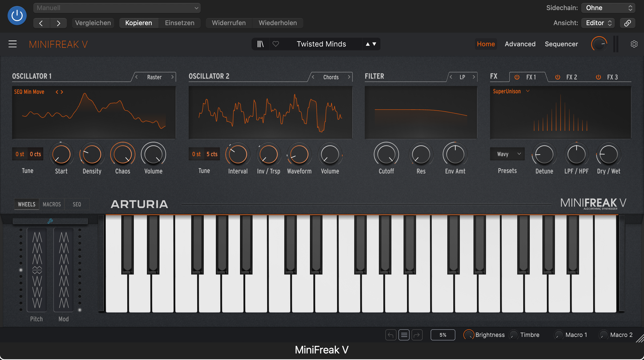Screen dimensions: 644x360
Task: Click the Widerrufen button
Action: point(229,23)
